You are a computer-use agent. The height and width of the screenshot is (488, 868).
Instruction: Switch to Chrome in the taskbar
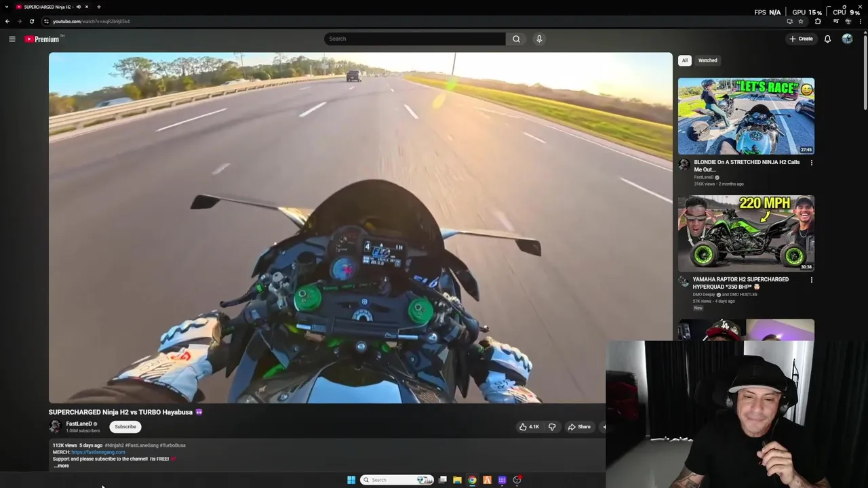coord(472,480)
